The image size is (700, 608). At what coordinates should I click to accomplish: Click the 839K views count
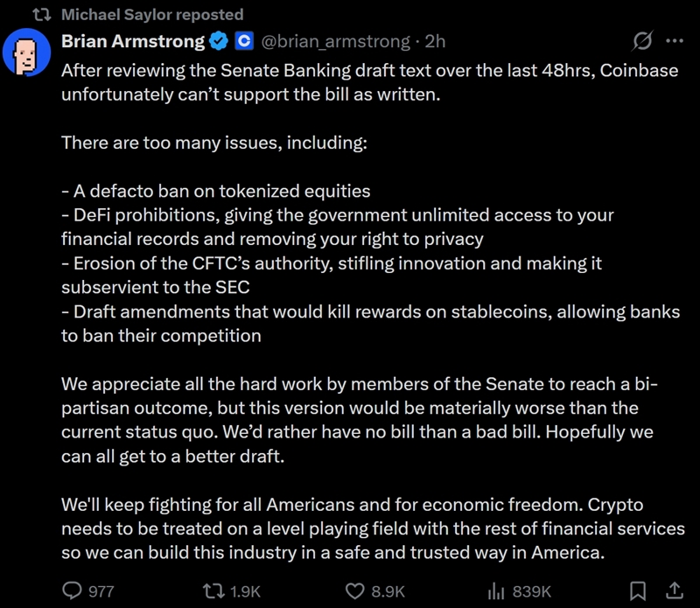[531, 591]
